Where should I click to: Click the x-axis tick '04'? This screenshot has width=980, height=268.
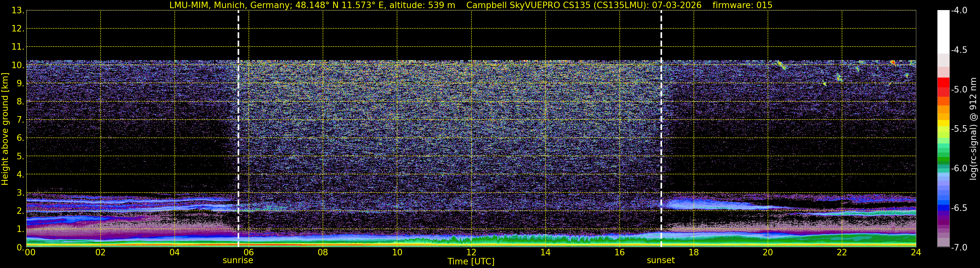[x=175, y=252]
